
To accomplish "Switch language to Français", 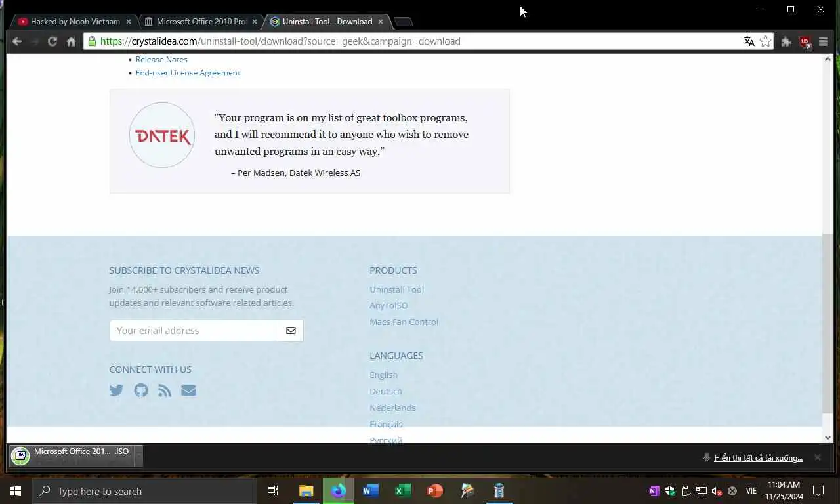I will [386, 424].
